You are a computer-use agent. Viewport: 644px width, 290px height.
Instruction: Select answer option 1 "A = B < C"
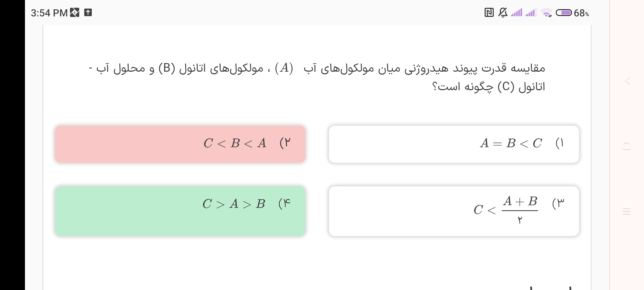click(454, 144)
